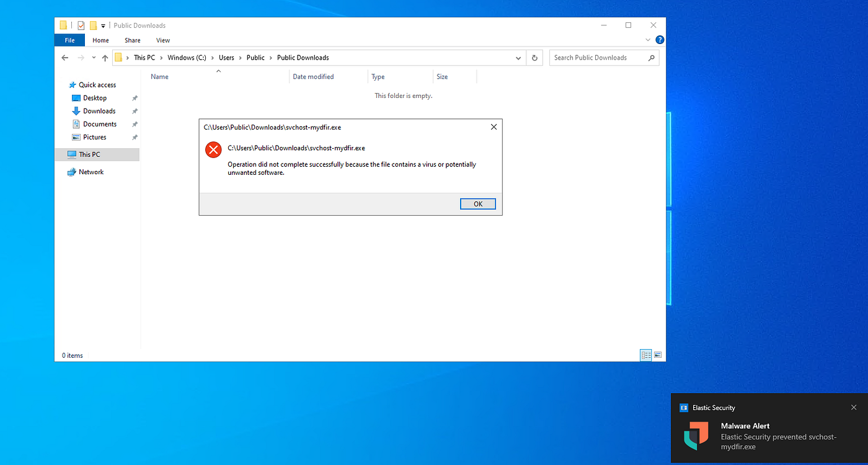This screenshot has height=465, width=868.
Task: Click Public Downloads breadcrumb segment
Action: [303, 58]
